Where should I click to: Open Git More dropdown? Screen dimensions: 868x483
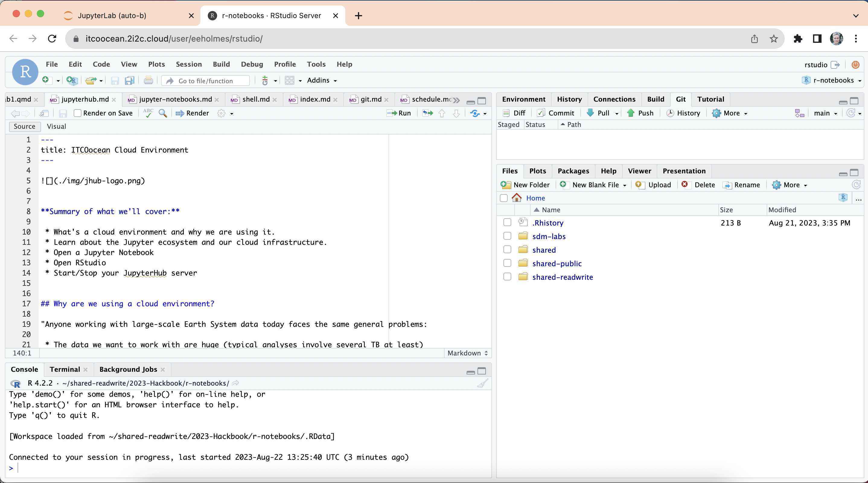pyautogui.click(x=729, y=113)
